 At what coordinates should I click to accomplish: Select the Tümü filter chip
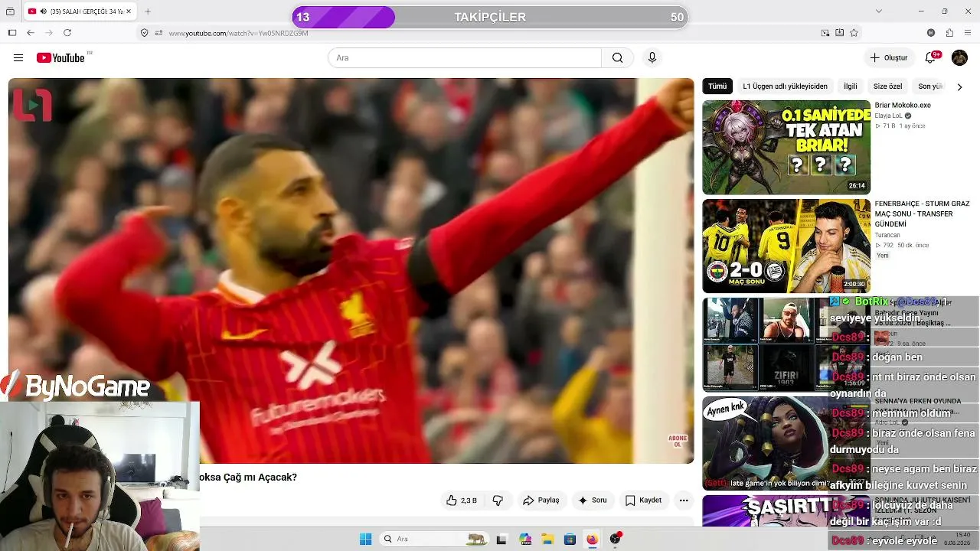[717, 86]
